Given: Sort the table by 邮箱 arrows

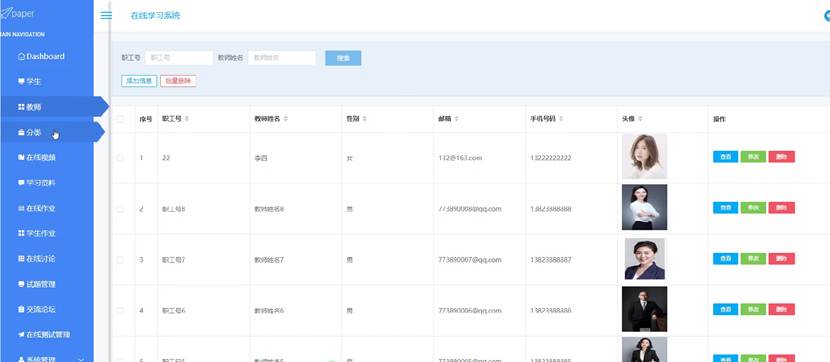Looking at the screenshot, I should (456, 119).
